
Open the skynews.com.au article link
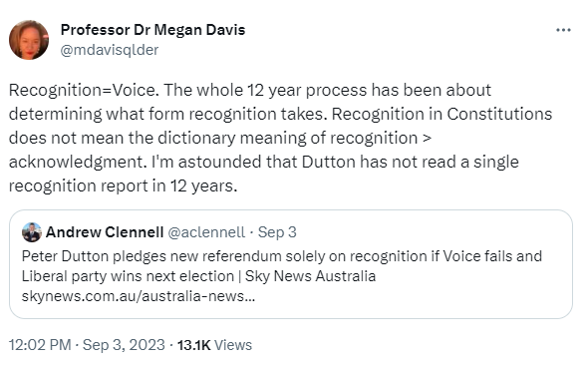(139, 296)
